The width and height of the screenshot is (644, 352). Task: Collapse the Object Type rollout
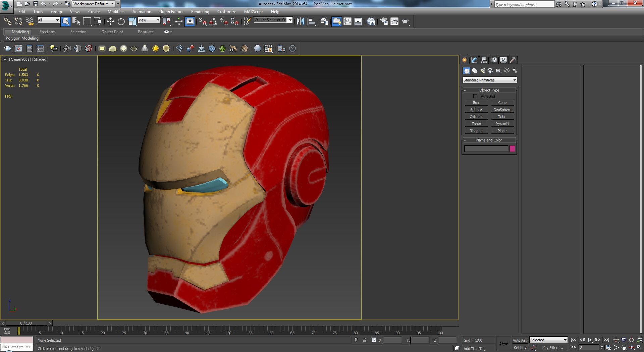pyautogui.click(x=489, y=90)
